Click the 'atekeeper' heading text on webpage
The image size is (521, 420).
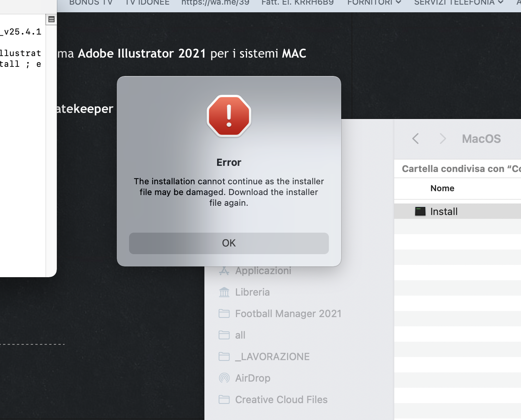[x=85, y=109]
